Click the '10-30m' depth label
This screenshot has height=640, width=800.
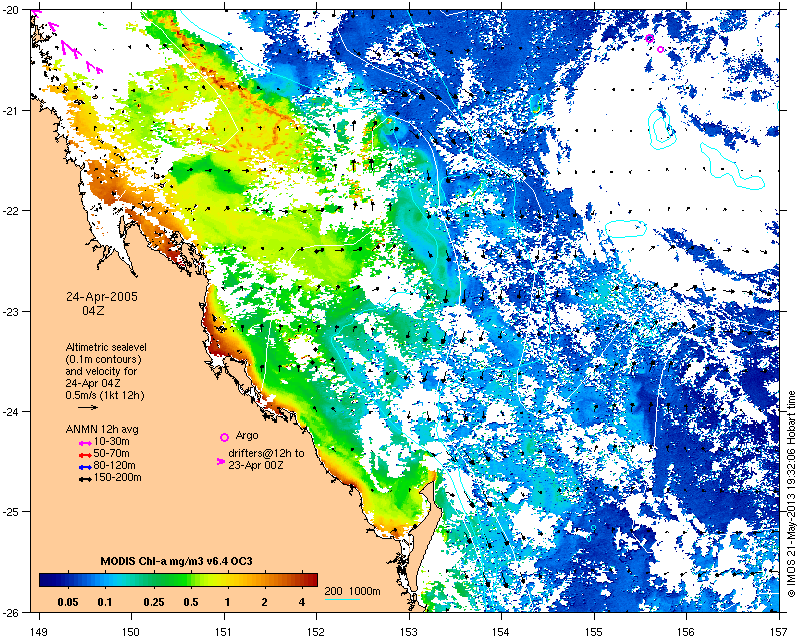pos(112,441)
